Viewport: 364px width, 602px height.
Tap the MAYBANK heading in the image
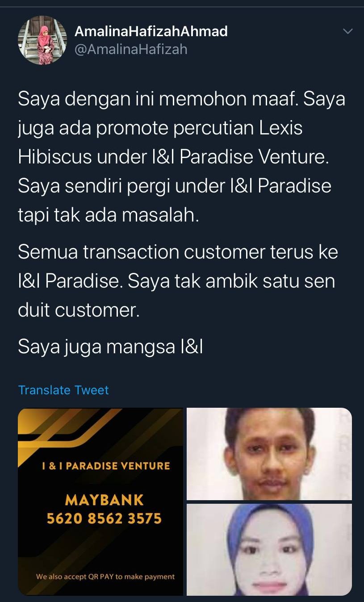pyautogui.click(x=104, y=500)
